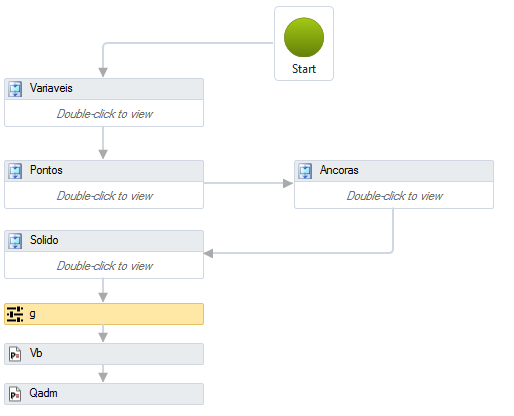This screenshot has width=514, height=416.
Task: Select the Vb activity bar
Action: tap(104, 354)
